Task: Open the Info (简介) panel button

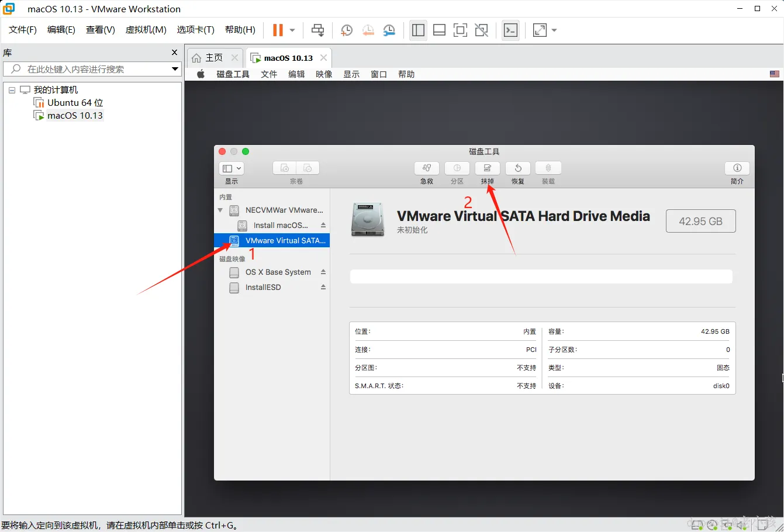Action: click(x=737, y=168)
